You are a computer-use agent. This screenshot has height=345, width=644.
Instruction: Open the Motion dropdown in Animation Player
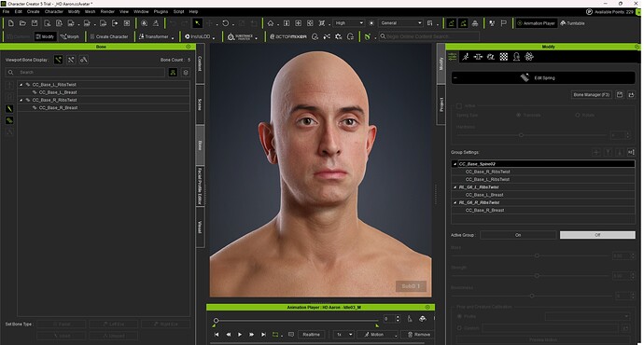pyautogui.click(x=377, y=335)
